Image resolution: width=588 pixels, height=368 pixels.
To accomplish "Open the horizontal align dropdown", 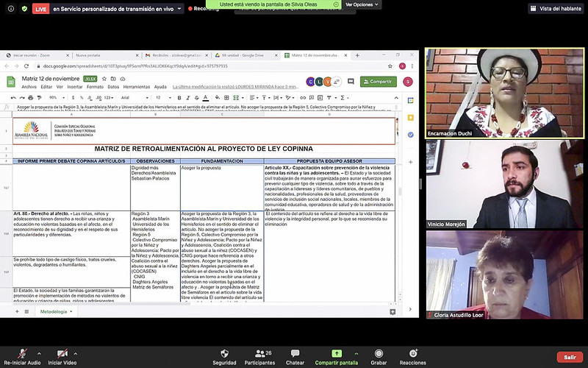I will coord(254,98).
